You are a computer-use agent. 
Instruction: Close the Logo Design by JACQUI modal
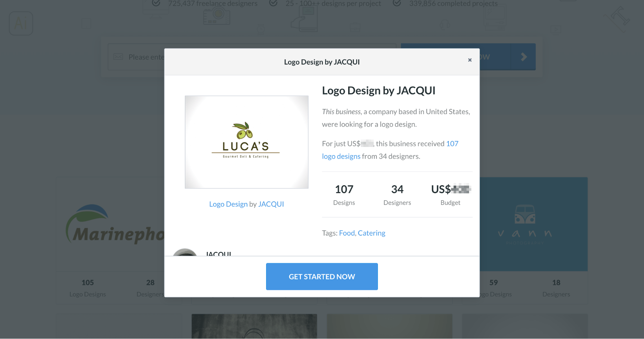tap(470, 60)
